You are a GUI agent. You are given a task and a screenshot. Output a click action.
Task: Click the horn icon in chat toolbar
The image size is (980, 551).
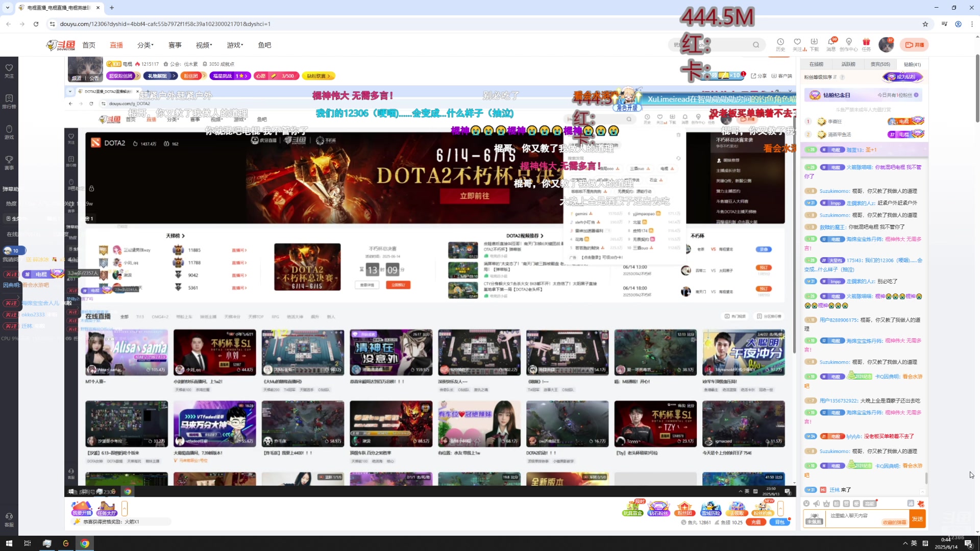click(817, 504)
